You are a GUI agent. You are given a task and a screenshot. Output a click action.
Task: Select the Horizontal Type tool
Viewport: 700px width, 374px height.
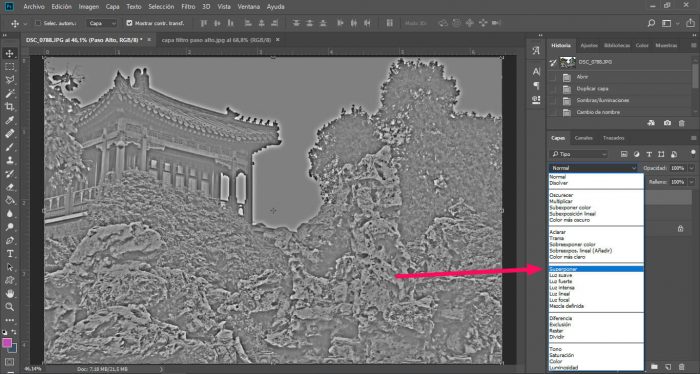click(x=9, y=253)
